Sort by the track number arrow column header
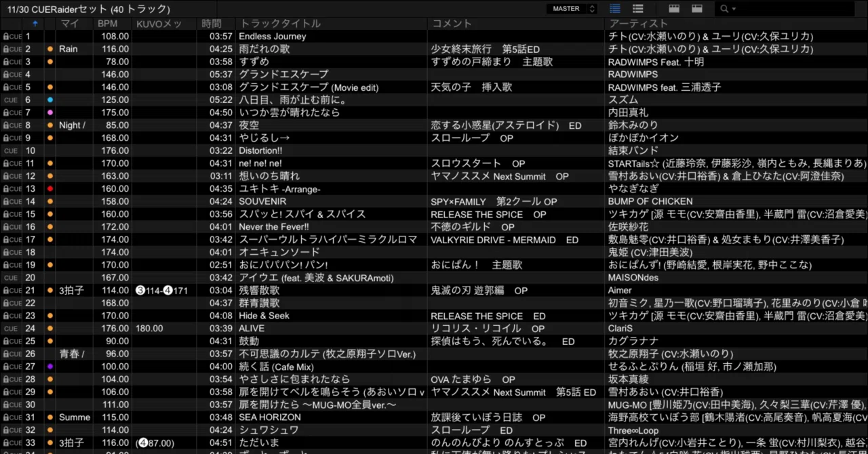The width and height of the screenshot is (868, 454). click(35, 24)
